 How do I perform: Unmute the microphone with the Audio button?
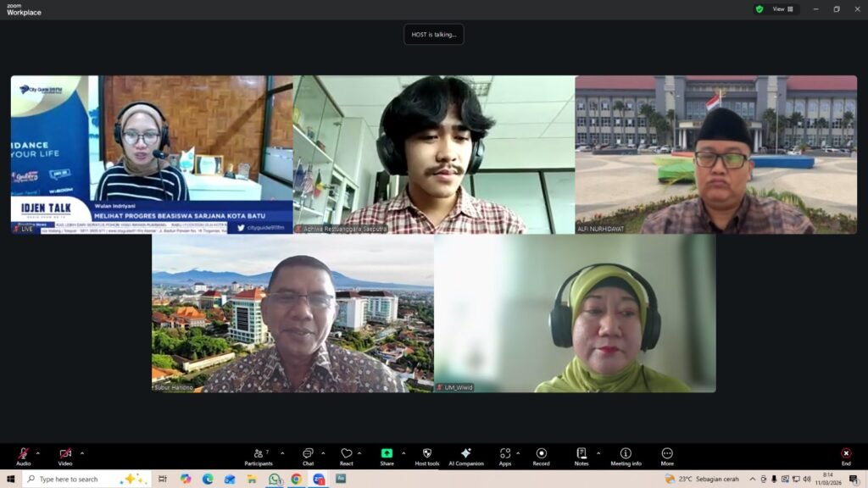coord(23,455)
